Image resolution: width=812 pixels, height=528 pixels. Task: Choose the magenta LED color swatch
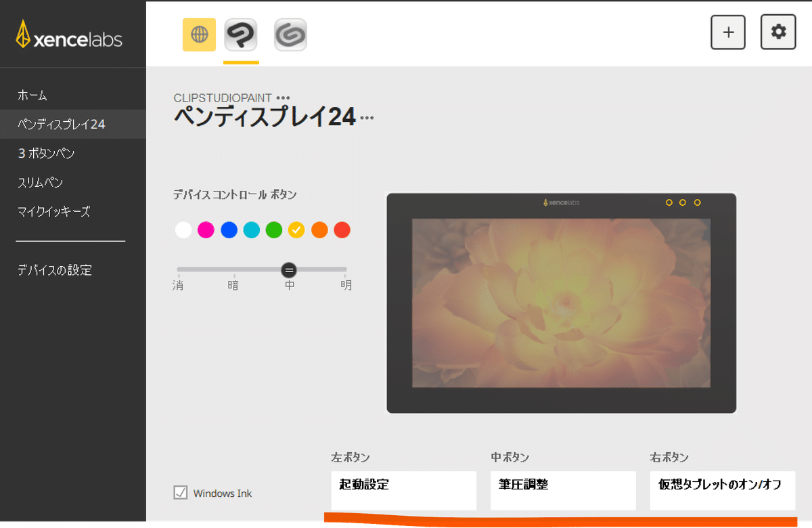206,230
